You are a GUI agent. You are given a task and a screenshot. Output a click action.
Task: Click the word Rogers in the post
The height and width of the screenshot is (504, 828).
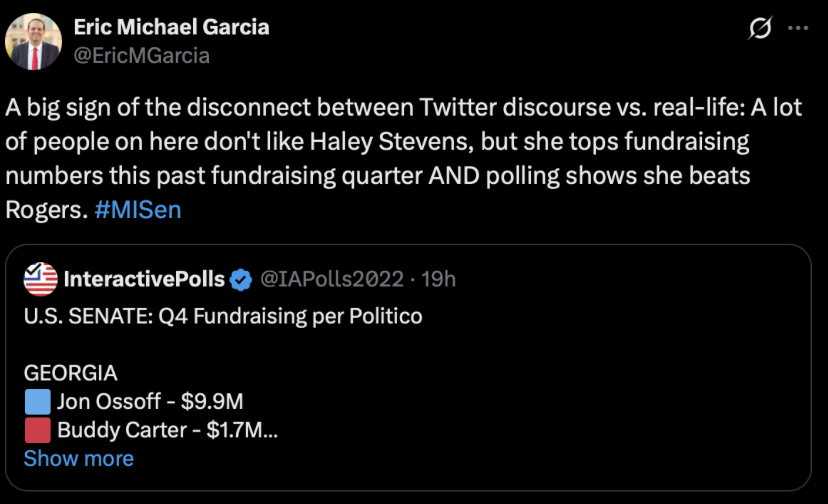(46, 211)
